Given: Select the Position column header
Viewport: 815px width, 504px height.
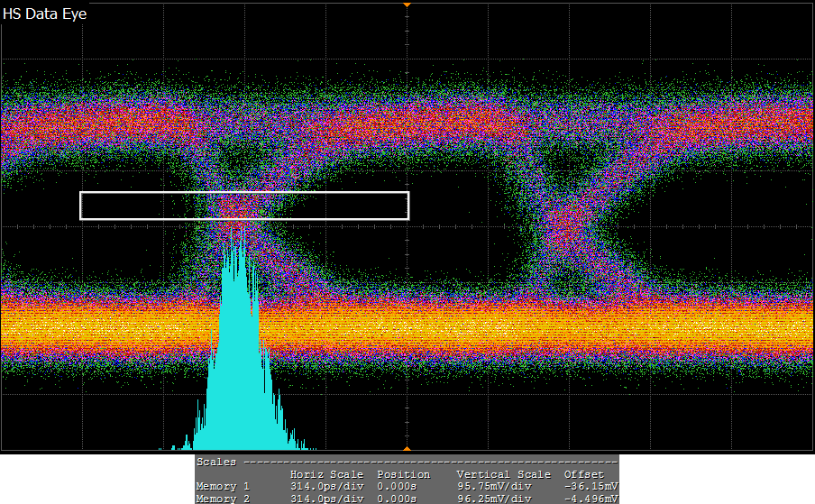Looking at the screenshot, I should pos(403,474).
